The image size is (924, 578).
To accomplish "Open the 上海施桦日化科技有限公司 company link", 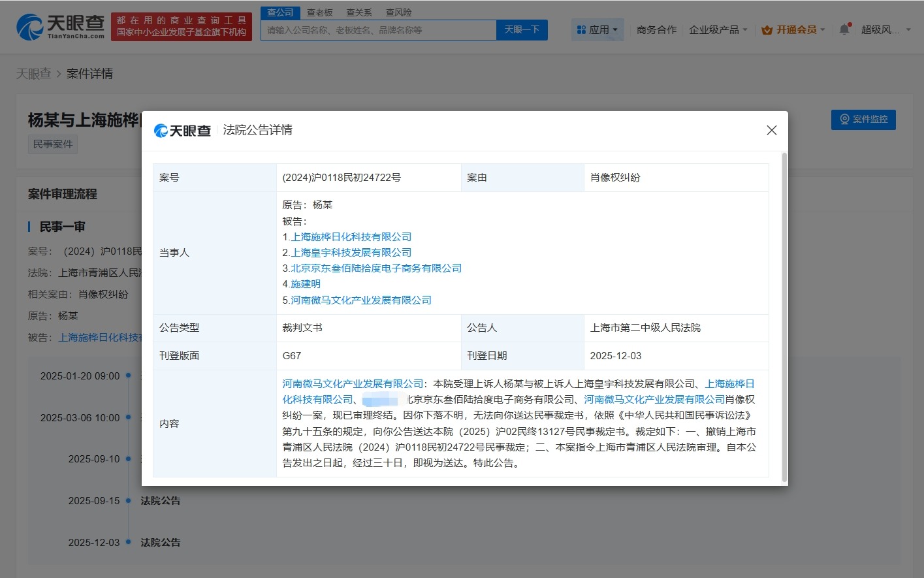I will [x=351, y=236].
